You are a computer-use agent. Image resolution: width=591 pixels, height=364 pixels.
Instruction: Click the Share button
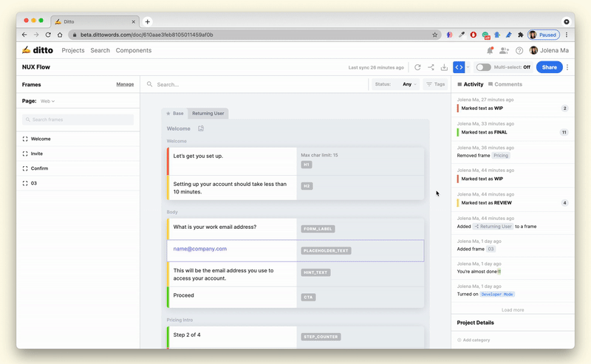point(549,67)
